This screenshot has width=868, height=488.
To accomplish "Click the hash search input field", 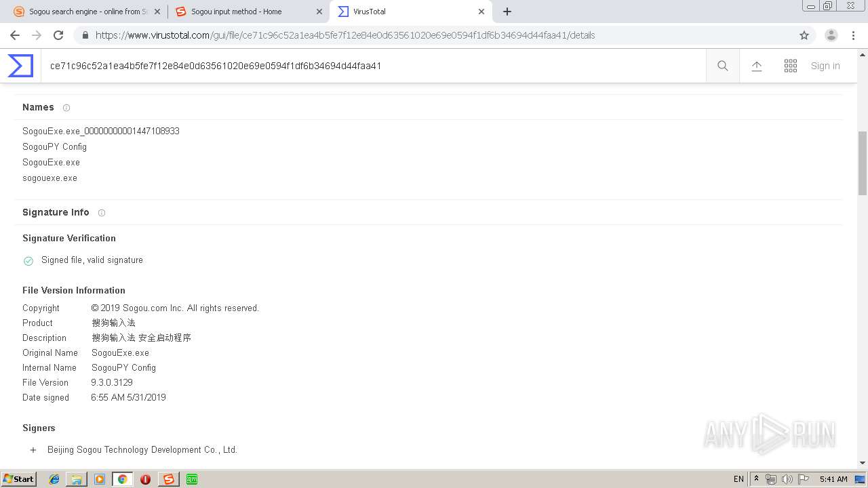I will click(x=374, y=66).
